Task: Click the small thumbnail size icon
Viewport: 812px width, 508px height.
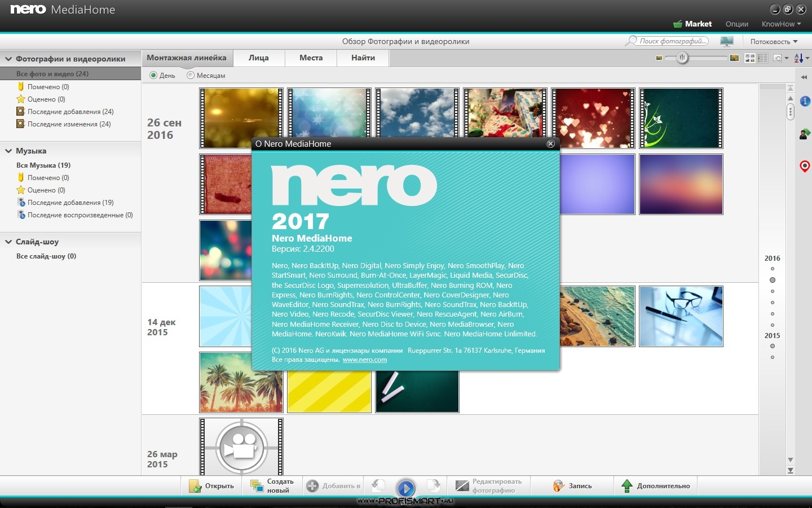Action: click(x=659, y=58)
